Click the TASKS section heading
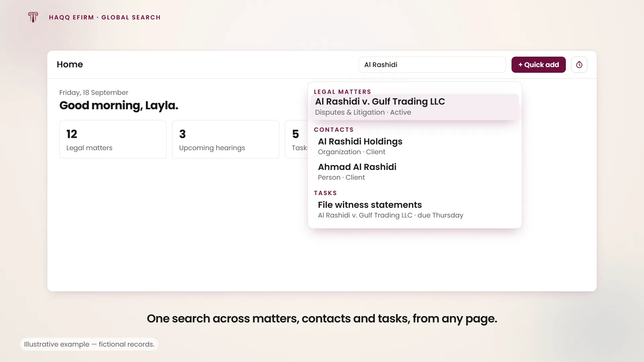The image size is (644, 362). (325, 193)
